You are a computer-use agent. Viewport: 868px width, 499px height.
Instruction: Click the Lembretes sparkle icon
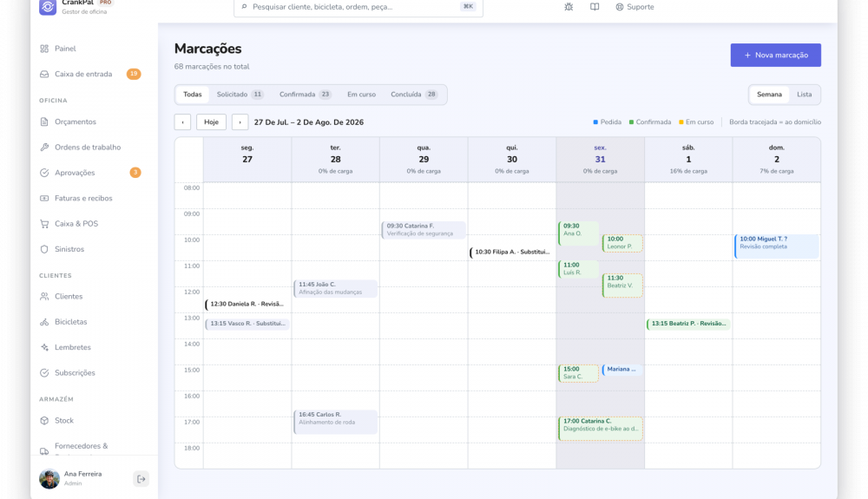tap(44, 347)
